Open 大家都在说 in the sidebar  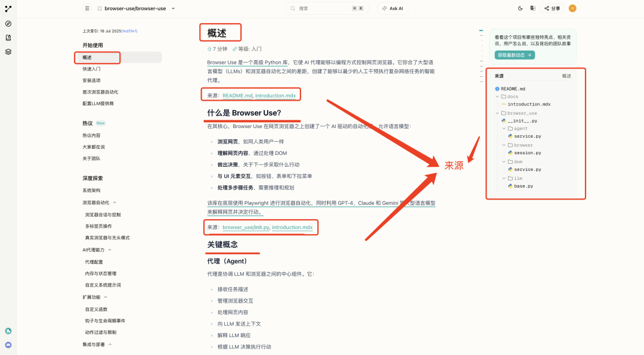pyautogui.click(x=94, y=147)
